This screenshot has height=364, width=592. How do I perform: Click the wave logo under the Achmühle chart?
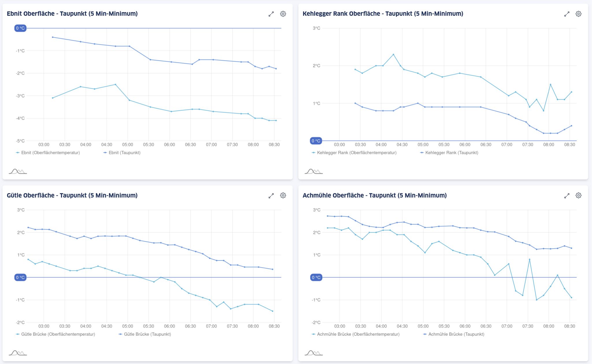coord(313,353)
